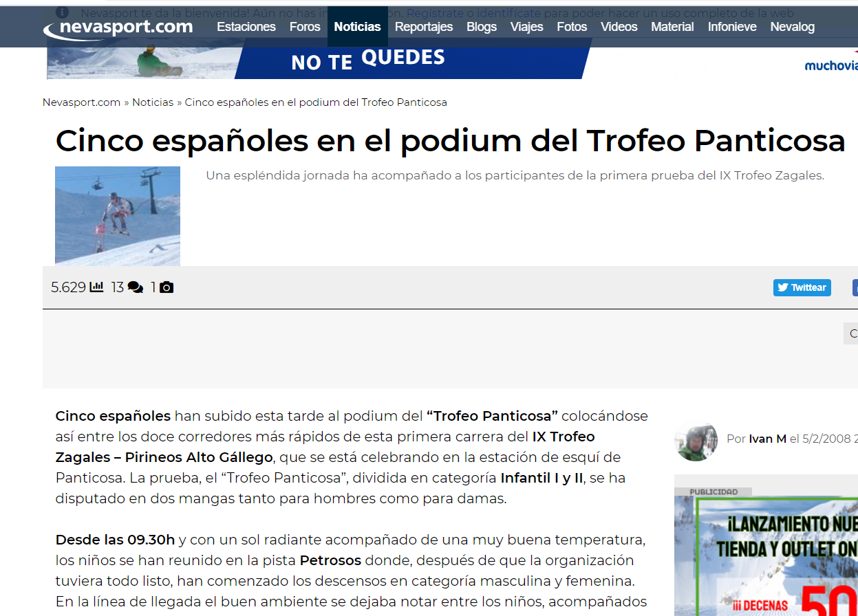The width and height of the screenshot is (858, 616).
Task: Click the Nevasport.com breadcrumb link
Action: 81,102
